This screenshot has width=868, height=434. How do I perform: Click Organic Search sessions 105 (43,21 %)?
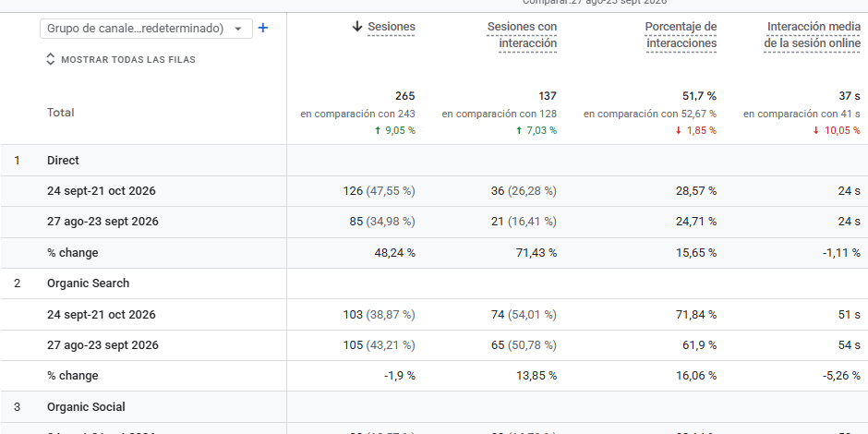(380, 344)
